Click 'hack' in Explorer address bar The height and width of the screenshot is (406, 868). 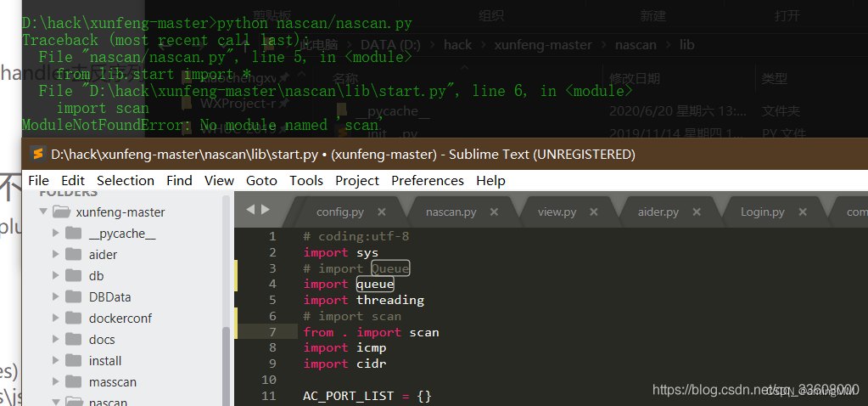coord(458,45)
